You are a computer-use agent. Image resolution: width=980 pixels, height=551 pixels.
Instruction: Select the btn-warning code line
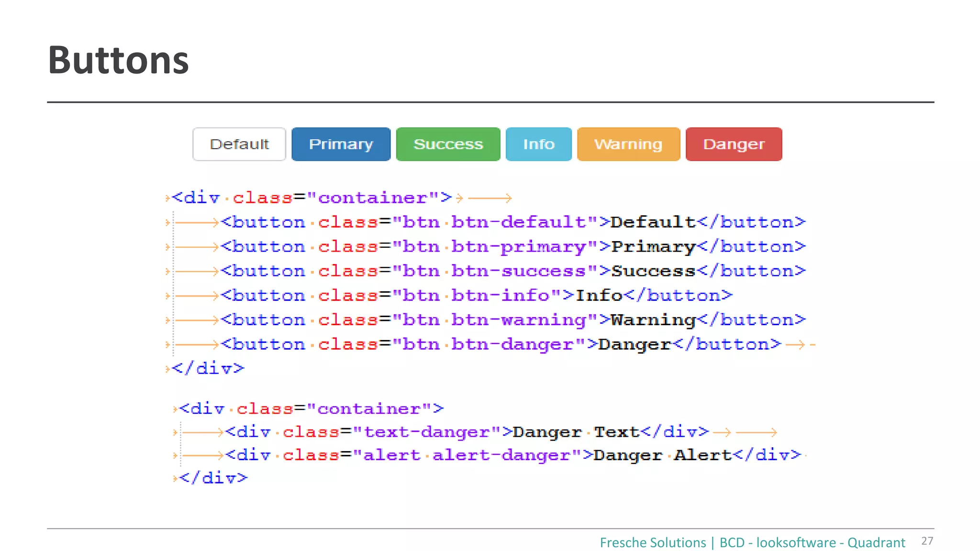pyautogui.click(x=512, y=320)
